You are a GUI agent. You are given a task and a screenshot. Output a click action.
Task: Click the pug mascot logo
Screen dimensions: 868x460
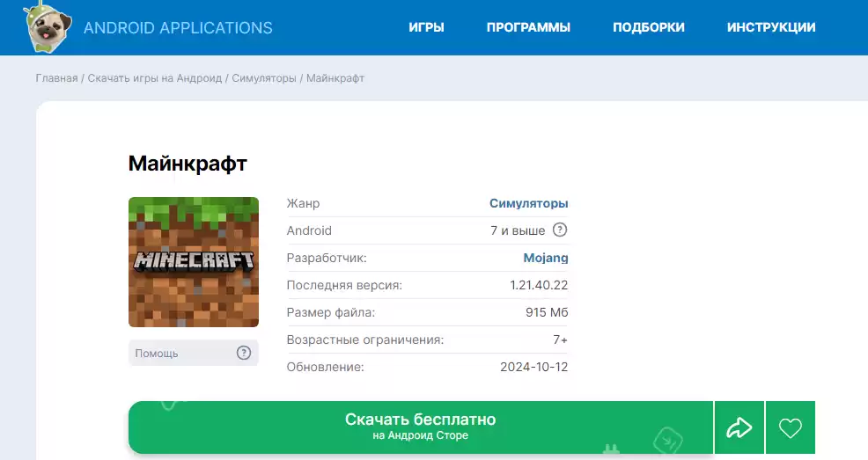[x=48, y=27]
